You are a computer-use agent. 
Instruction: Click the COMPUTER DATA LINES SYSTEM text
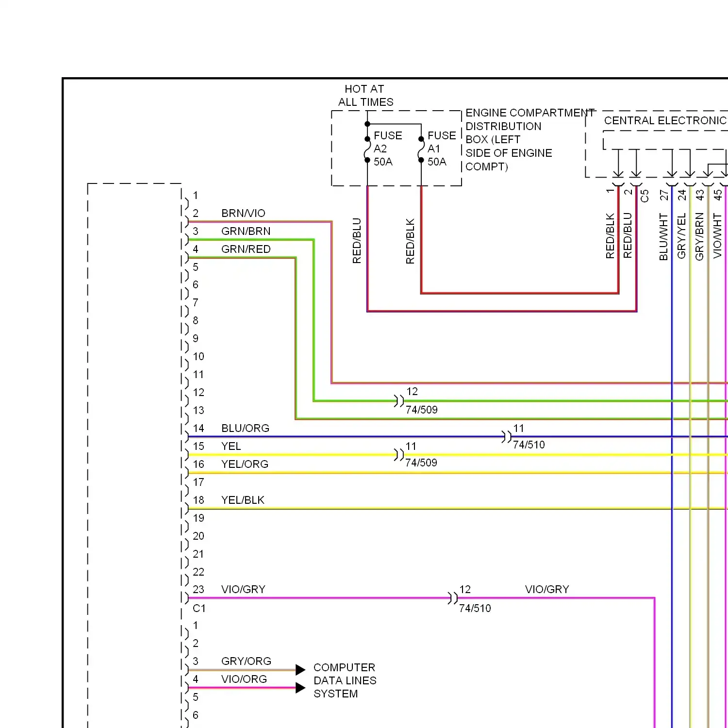[x=345, y=680]
